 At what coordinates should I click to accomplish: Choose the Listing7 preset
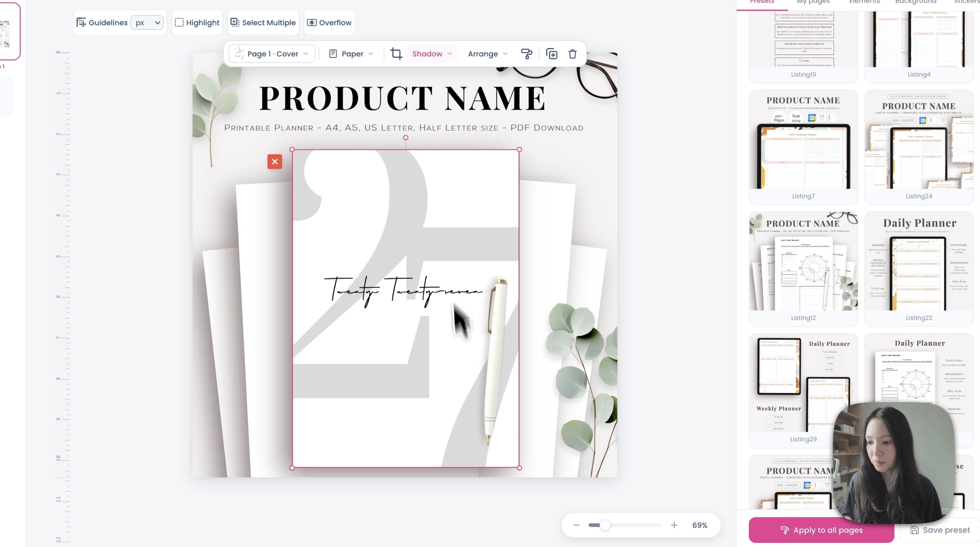click(x=803, y=147)
